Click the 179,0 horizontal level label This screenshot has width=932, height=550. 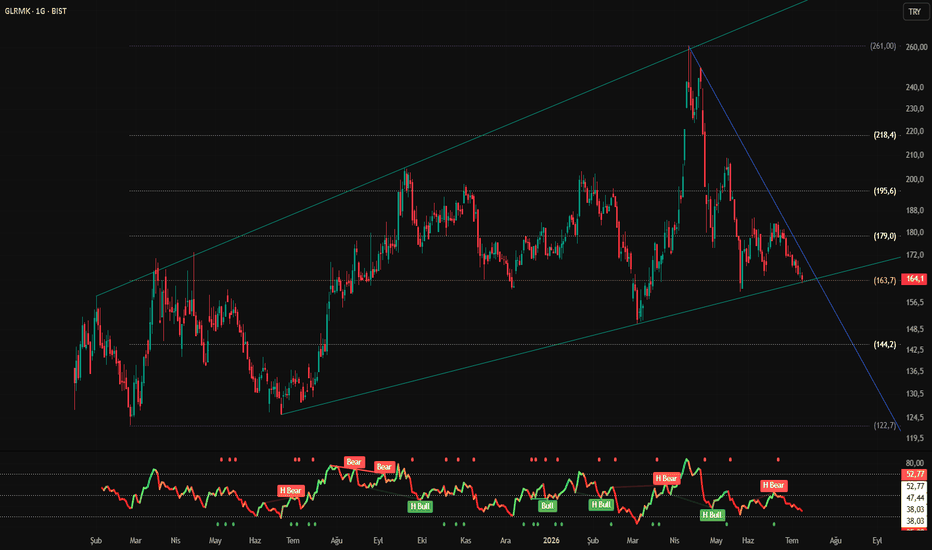click(x=884, y=236)
